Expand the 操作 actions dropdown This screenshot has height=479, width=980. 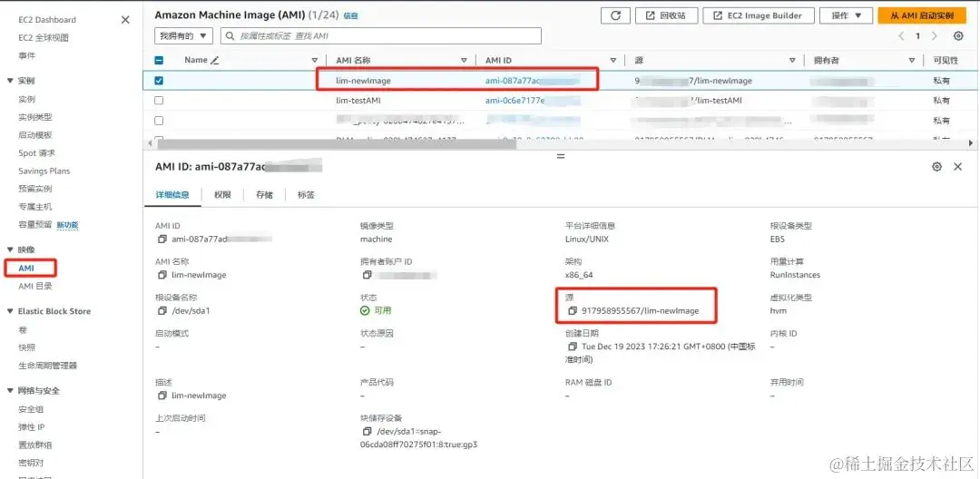(x=847, y=16)
